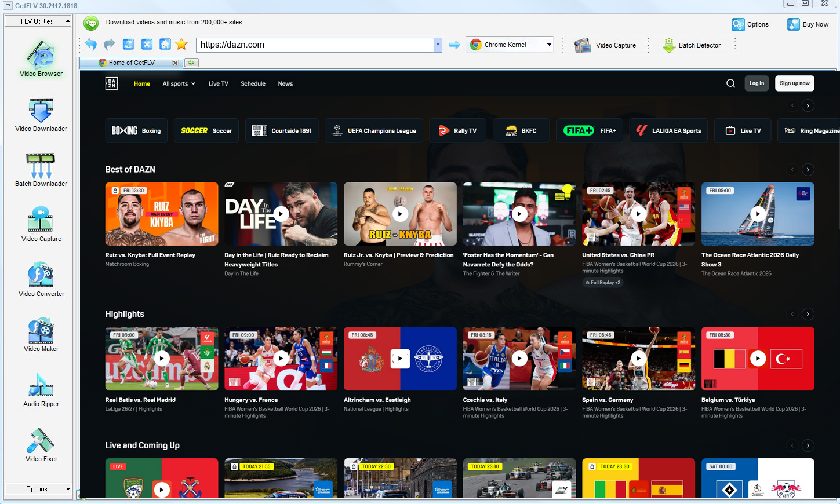The width and height of the screenshot is (840, 504).
Task: Open the News nav item
Action: (x=285, y=83)
